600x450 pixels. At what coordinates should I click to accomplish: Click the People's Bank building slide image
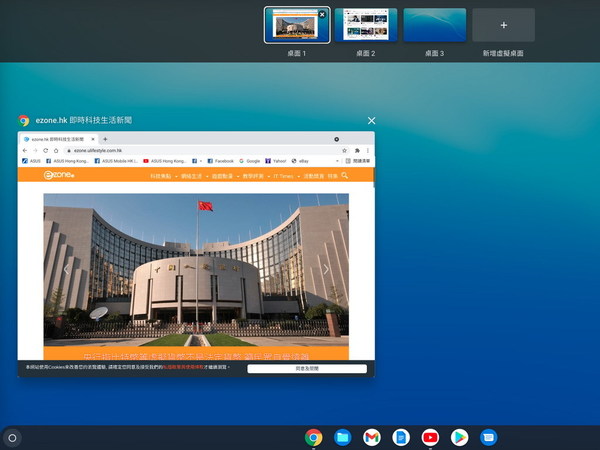pos(196,270)
